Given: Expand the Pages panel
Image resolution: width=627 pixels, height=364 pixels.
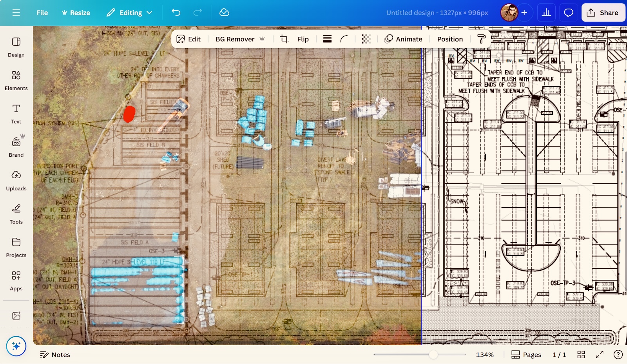Looking at the screenshot, I should coord(527,355).
